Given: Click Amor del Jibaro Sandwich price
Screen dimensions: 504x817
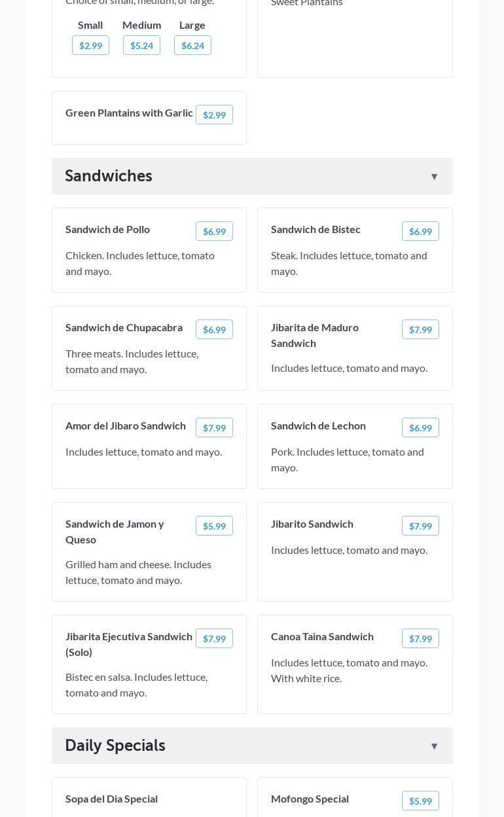Looking at the screenshot, I should point(214,427).
